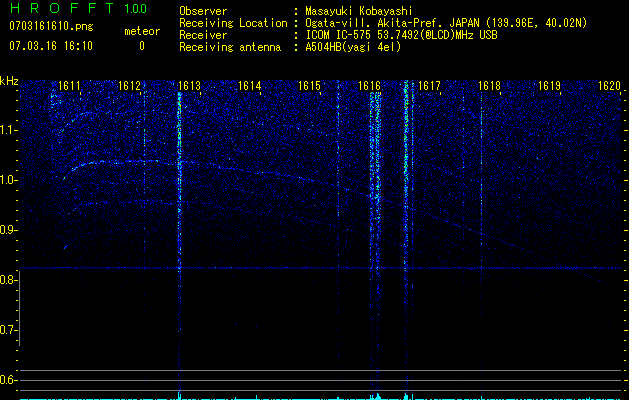
Task: Click the 1618 time axis label
Action: tap(489, 86)
